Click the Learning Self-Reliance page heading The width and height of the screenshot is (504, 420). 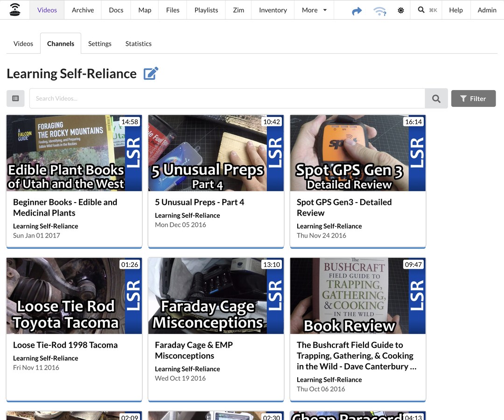point(71,74)
